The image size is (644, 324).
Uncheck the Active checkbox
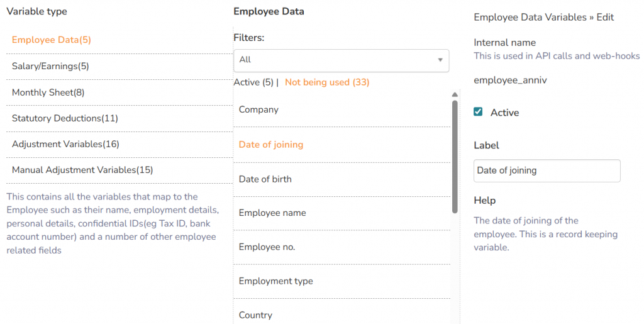(x=478, y=112)
